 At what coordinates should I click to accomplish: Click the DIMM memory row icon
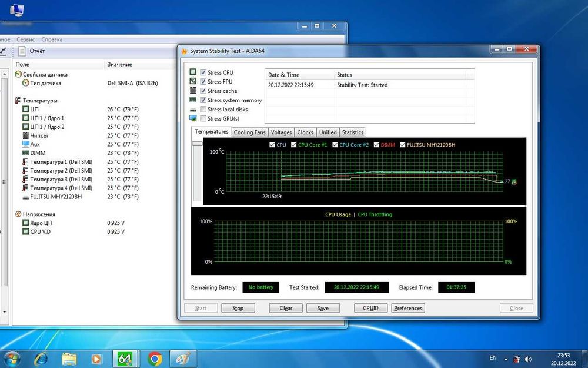[25, 153]
